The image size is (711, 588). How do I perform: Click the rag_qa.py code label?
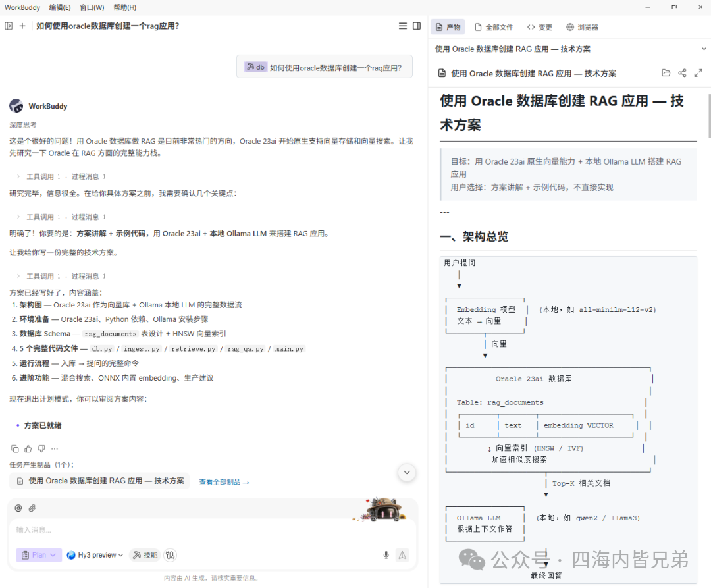click(246, 348)
